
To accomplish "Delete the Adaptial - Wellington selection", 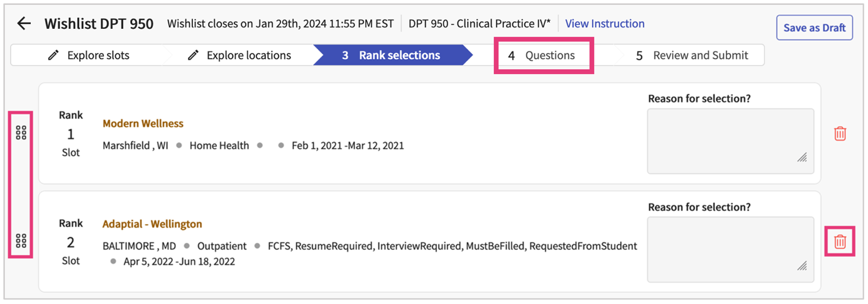I will pos(840,241).
